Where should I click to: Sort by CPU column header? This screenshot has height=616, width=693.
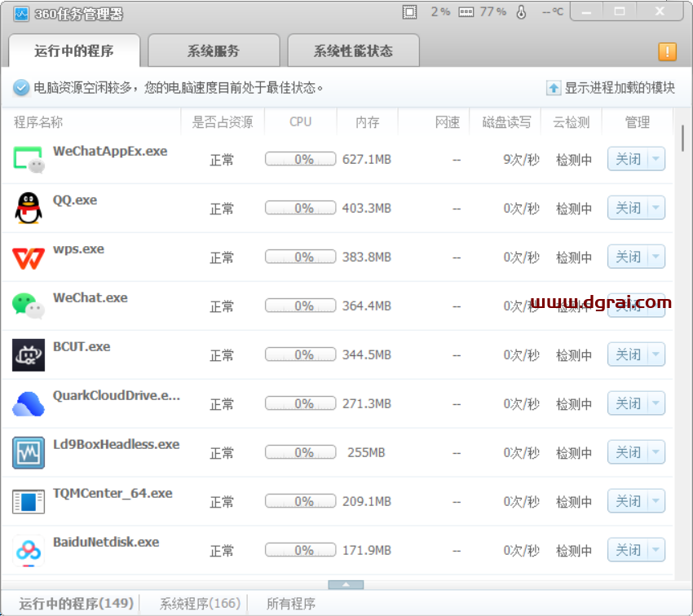click(x=301, y=122)
